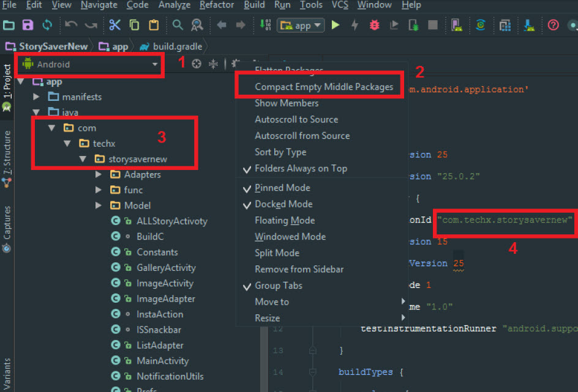The width and height of the screenshot is (578, 392).
Task: Click the Replace toolbar icon
Action: point(197,25)
